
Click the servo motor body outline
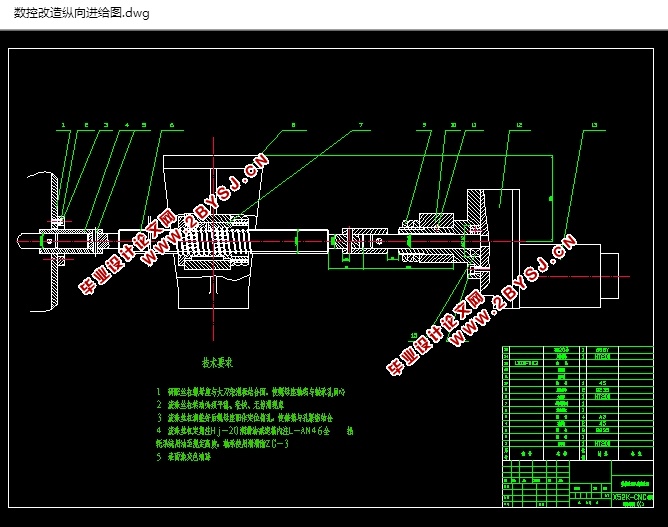point(560,276)
